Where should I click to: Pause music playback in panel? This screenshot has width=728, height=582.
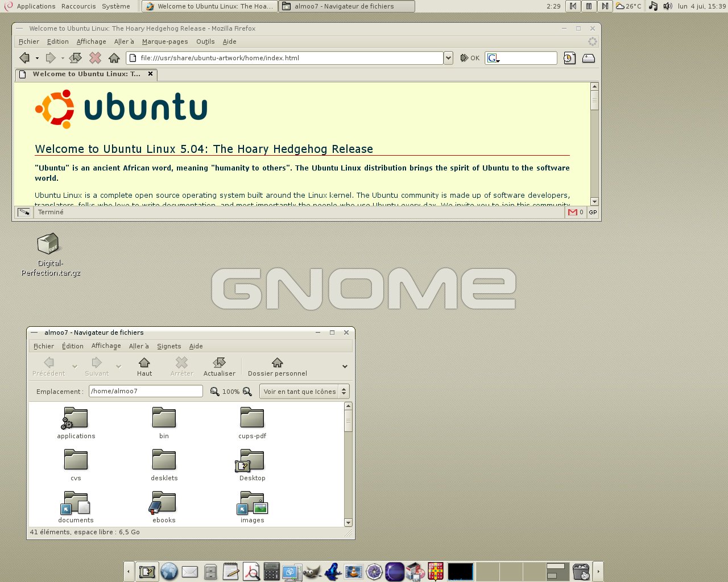589,6
